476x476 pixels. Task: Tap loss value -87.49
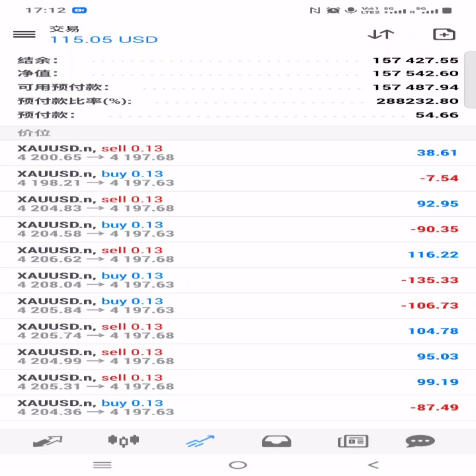point(434,408)
